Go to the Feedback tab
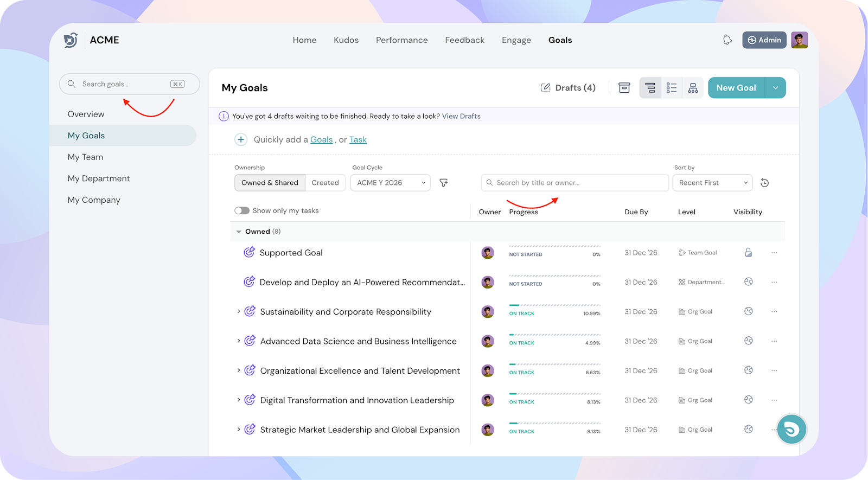 click(465, 40)
